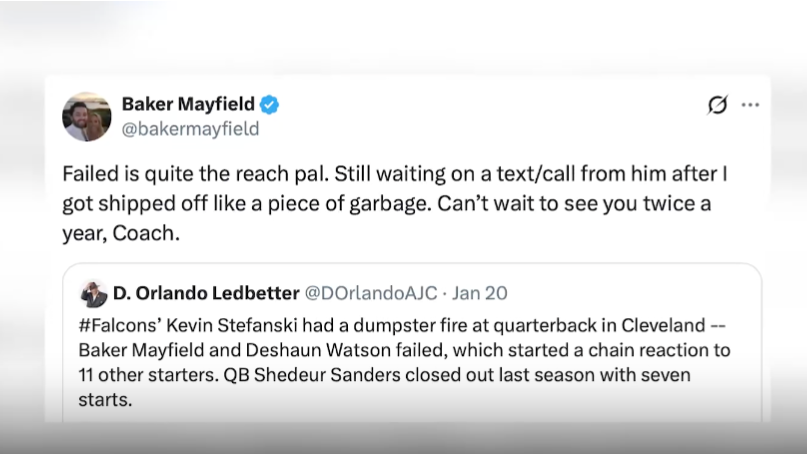Click the blue verified badge
The height and width of the screenshot is (454, 807).
point(271,104)
